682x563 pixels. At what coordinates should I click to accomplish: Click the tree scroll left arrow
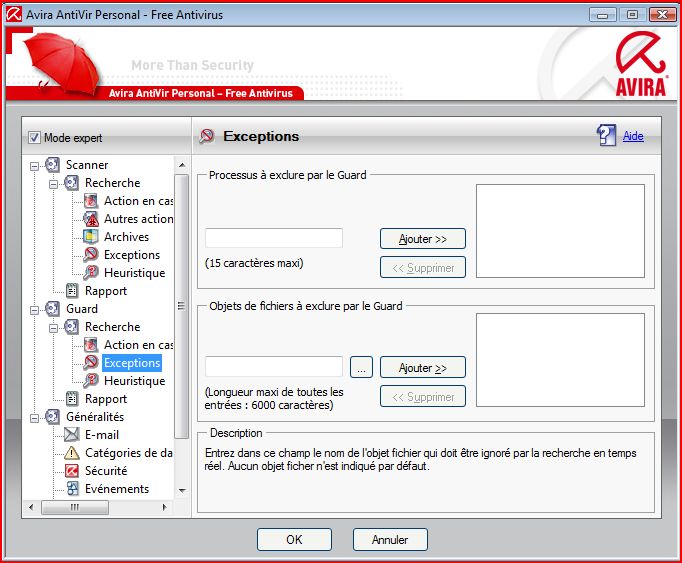coord(30,507)
